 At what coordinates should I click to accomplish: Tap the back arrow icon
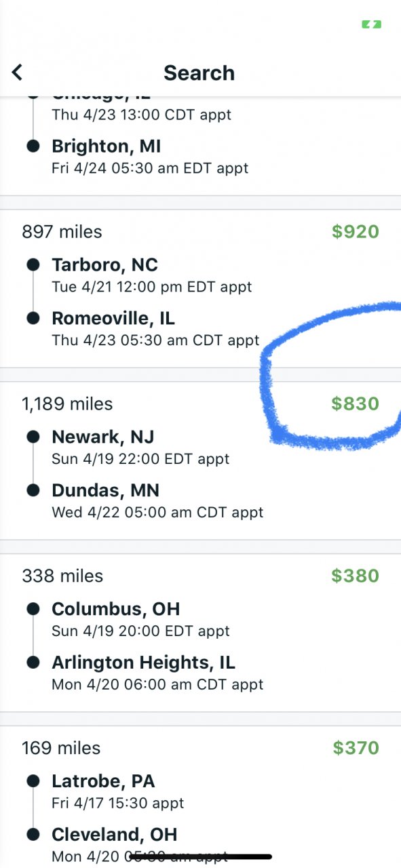pos(18,73)
